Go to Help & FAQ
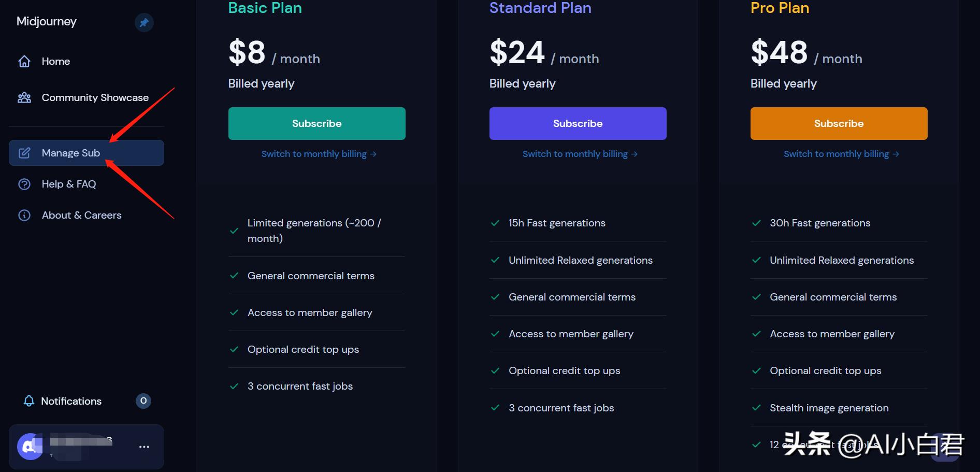The image size is (980, 472). [69, 184]
